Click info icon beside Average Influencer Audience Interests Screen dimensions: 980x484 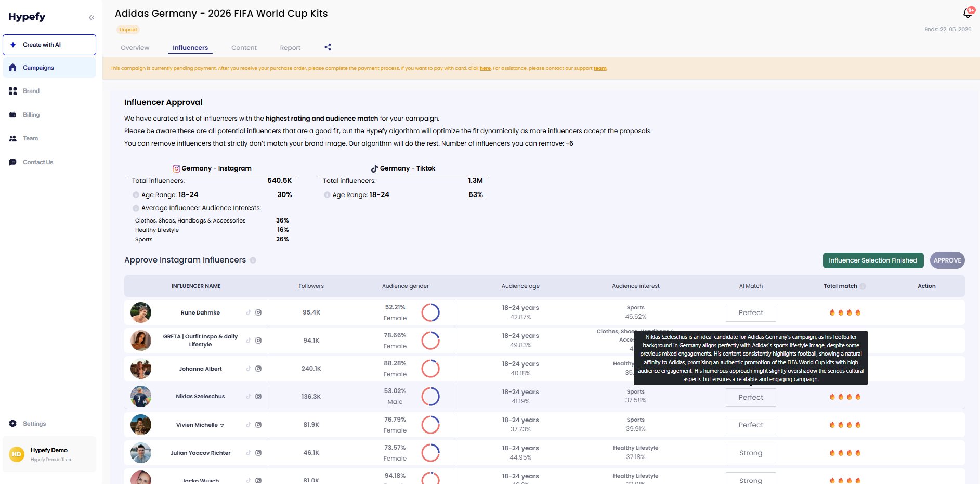(136, 208)
